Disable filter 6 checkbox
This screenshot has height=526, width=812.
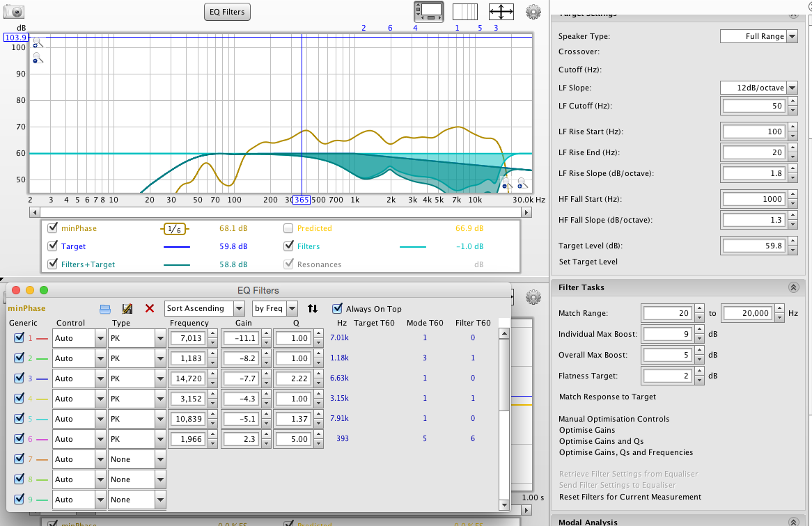19,438
